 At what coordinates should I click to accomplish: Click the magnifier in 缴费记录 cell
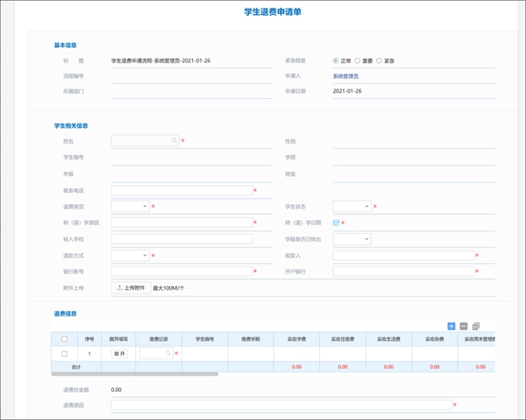(168, 353)
